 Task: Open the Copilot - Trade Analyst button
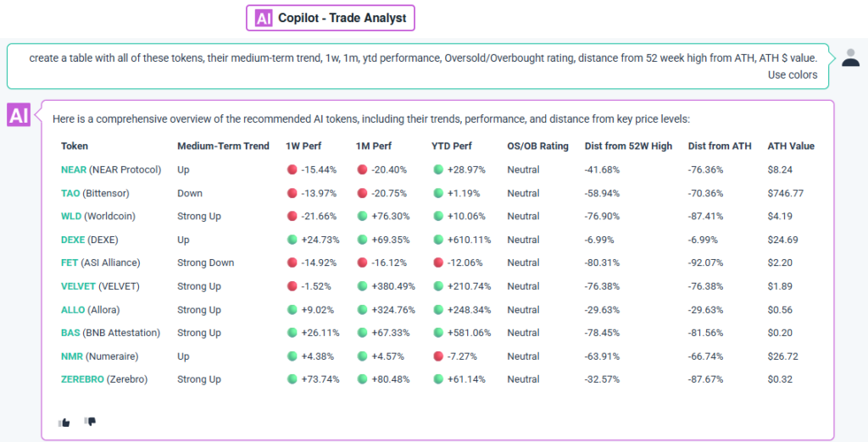[x=331, y=19]
